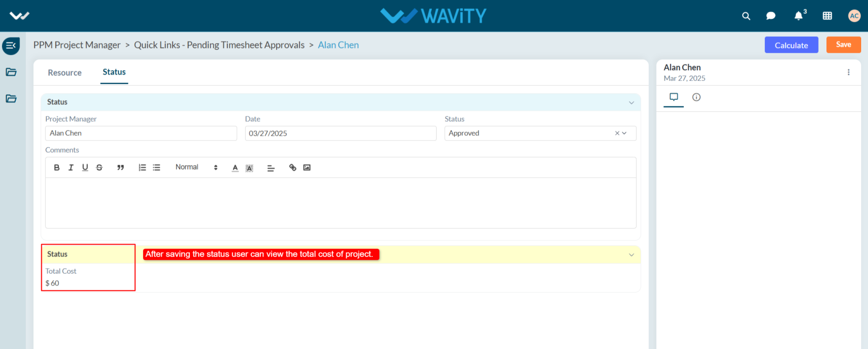Click the WAVITY logo in header
Screen dimensions: 868x349
433,16
